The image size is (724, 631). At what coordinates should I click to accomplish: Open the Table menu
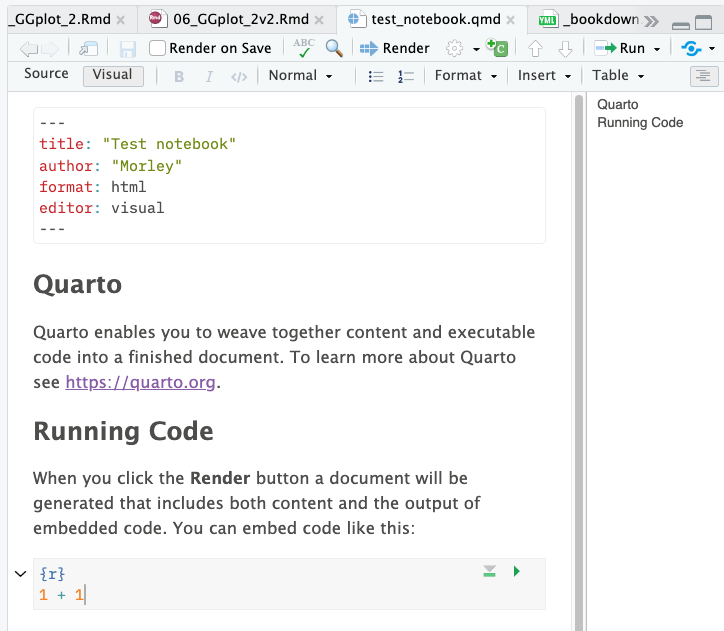click(617, 76)
